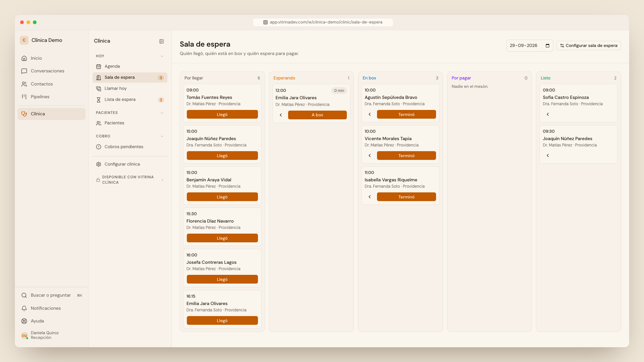644x362 pixels.
Task: Open the Agenda menu item
Action: click(x=130, y=66)
